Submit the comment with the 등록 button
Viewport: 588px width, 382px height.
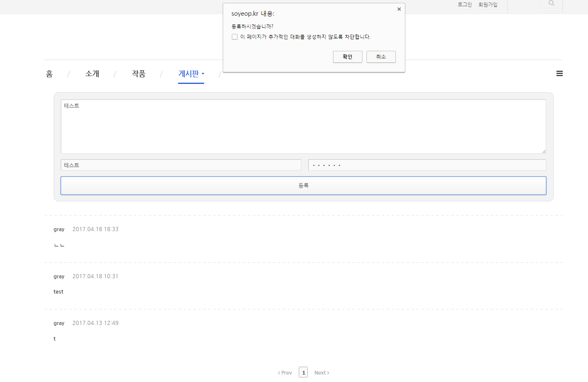303,185
